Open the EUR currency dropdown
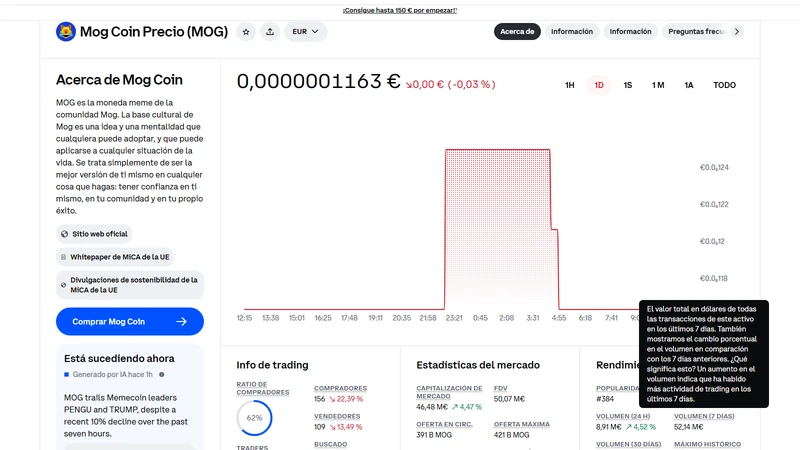This screenshot has width=800, height=450. 306,32
